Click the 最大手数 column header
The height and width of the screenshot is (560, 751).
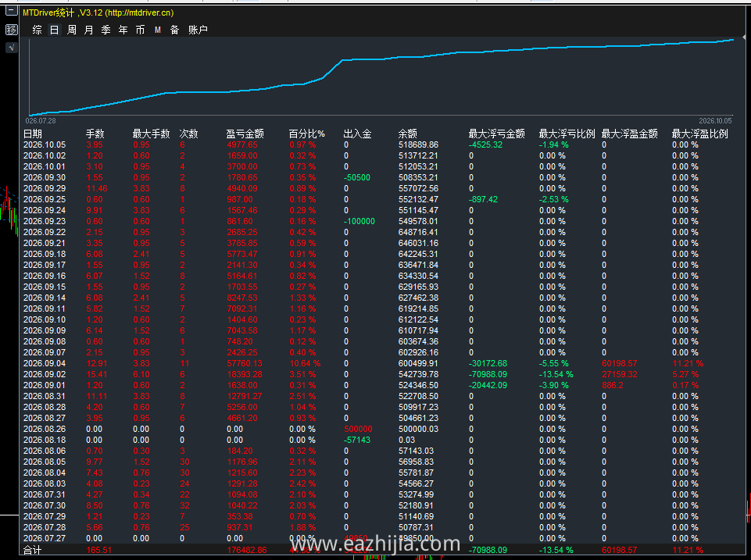(x=152, y=134)
